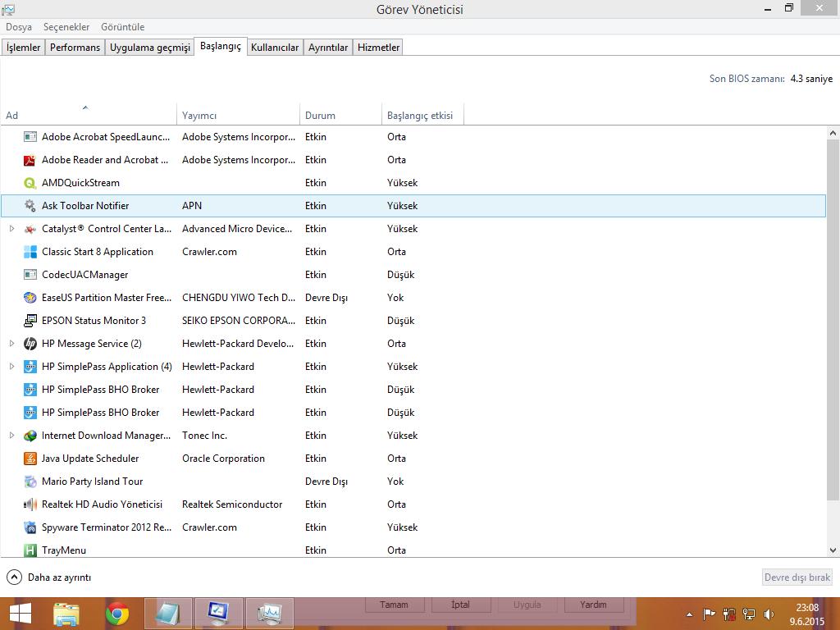
Task: Click the EaseUS Partition Master icon
Action: (x=30, y=297)
